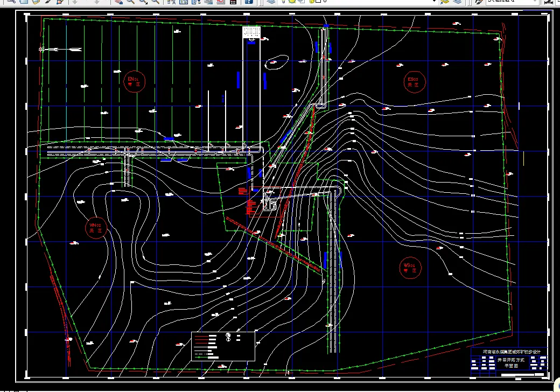Click the Layer Previous icon
560x392 pixels.
(x=457, y=2)
